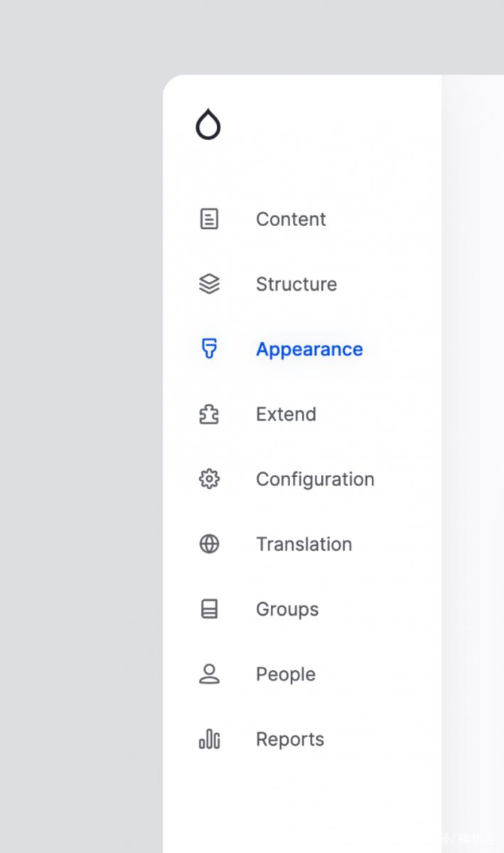This screenshot has width=504, height=853.
Task: Click the Extend puzzle piece icon
Action: [x=209, y=414]
